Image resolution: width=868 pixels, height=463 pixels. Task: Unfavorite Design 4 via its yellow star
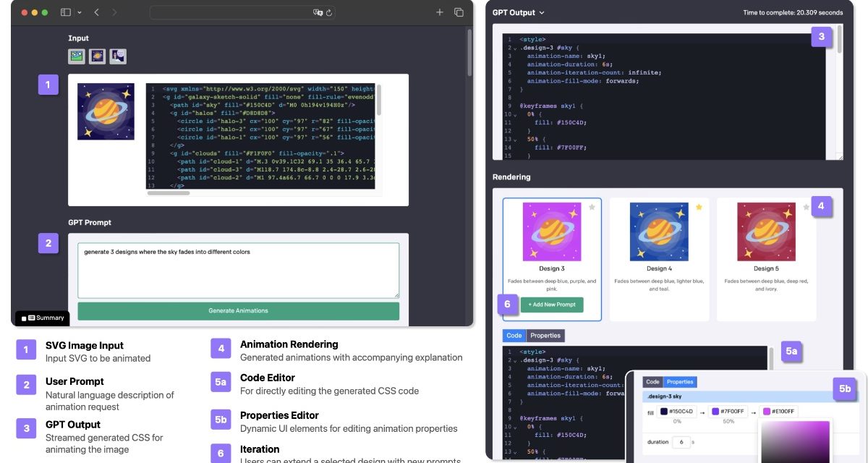(x=699, y=208)
